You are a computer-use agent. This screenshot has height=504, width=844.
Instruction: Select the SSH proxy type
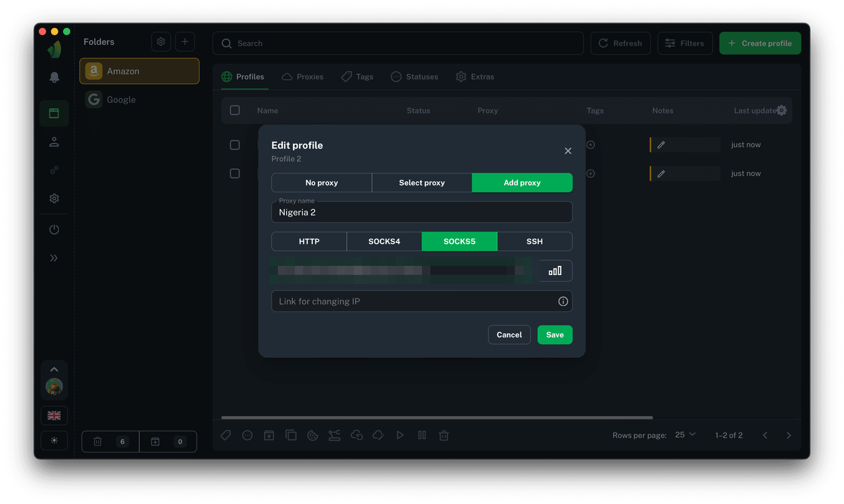click(x=535, y=241)
